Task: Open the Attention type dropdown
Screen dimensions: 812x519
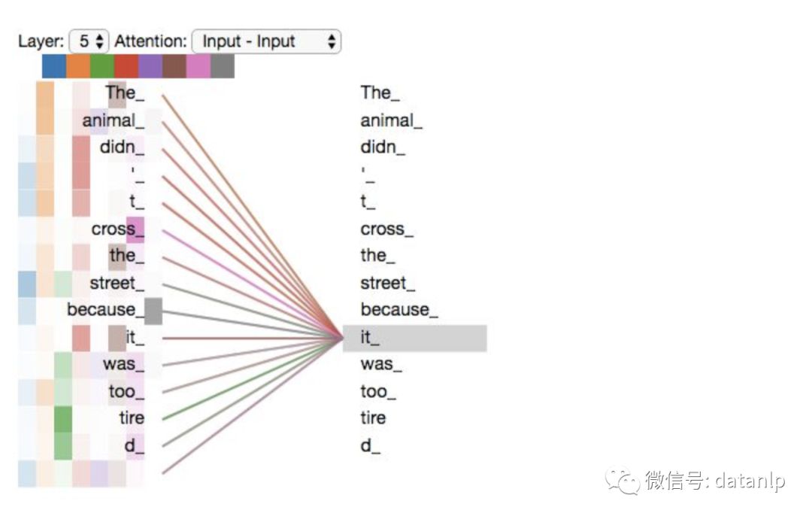Action: pyautogui.click(x=266, y=41)
